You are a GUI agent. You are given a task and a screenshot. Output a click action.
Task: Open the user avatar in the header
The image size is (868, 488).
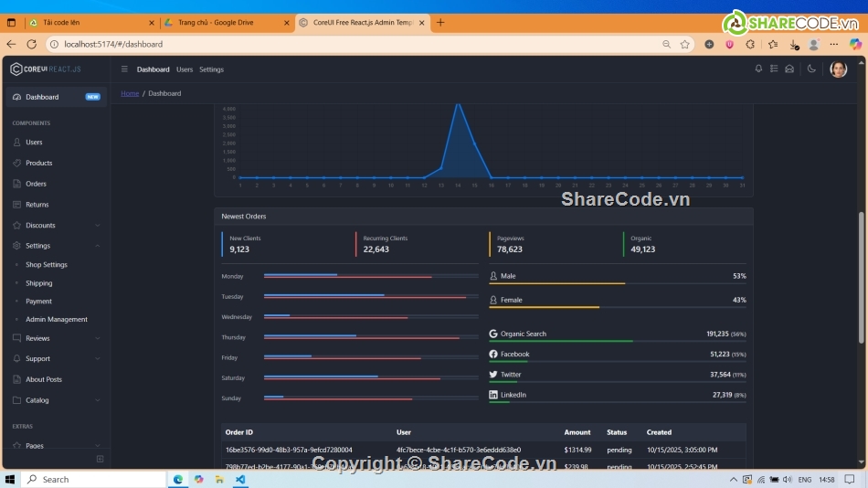point(838,69)
